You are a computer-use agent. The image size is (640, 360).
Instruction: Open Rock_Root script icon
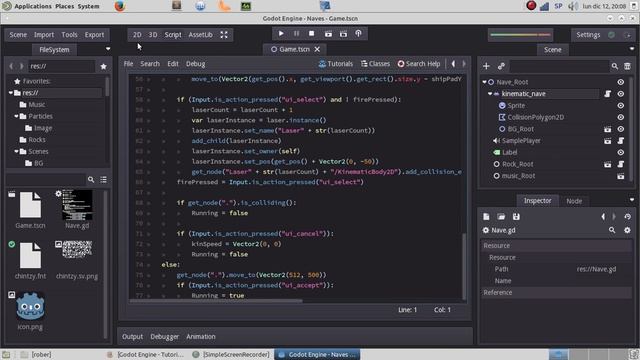pyautogui.click(x=620, y=164)
